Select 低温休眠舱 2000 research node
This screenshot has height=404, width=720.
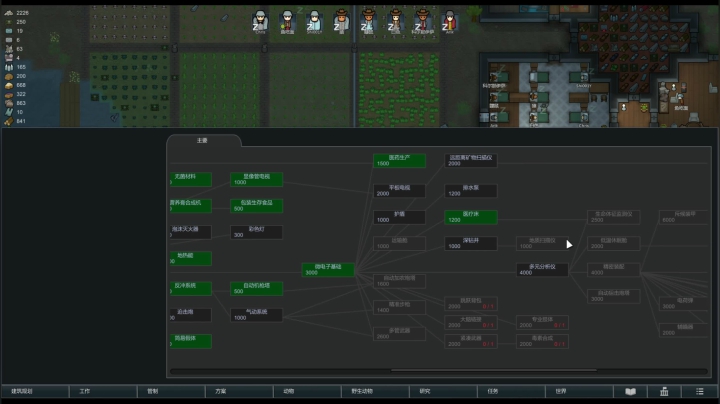pyautogui.click(x=614, y=243)
